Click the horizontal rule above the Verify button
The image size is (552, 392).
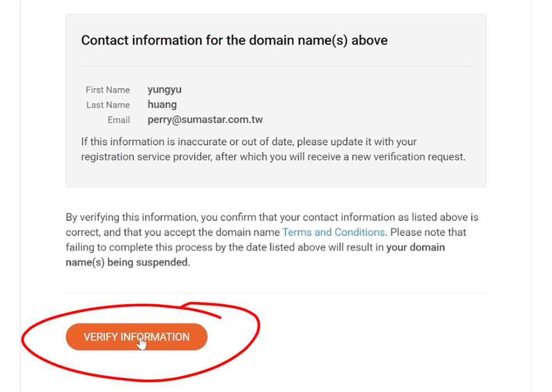click(x=275, y=293)
